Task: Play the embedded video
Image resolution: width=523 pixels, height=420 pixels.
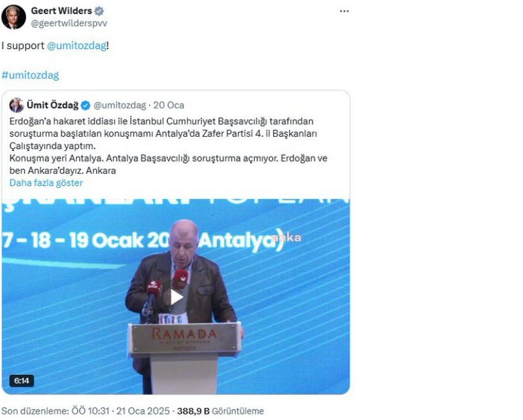Action: pos(176,297)
